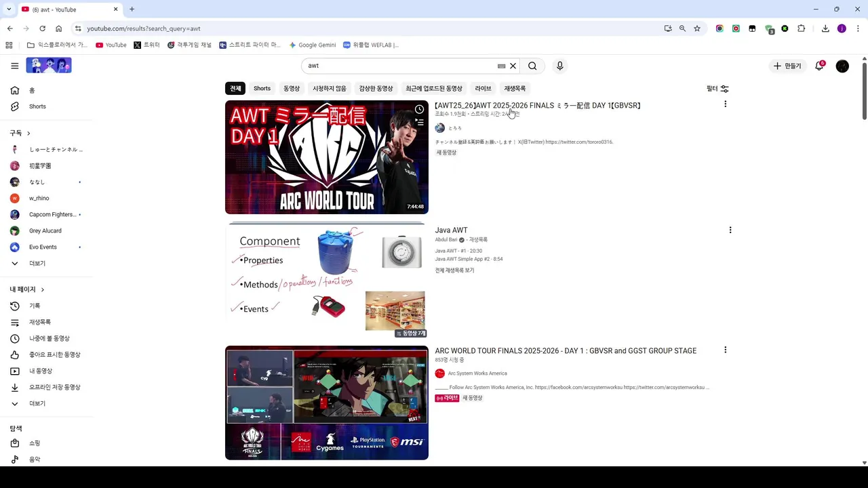Select the Shorts filter chip
868x488 pixels.
[262, 89]
